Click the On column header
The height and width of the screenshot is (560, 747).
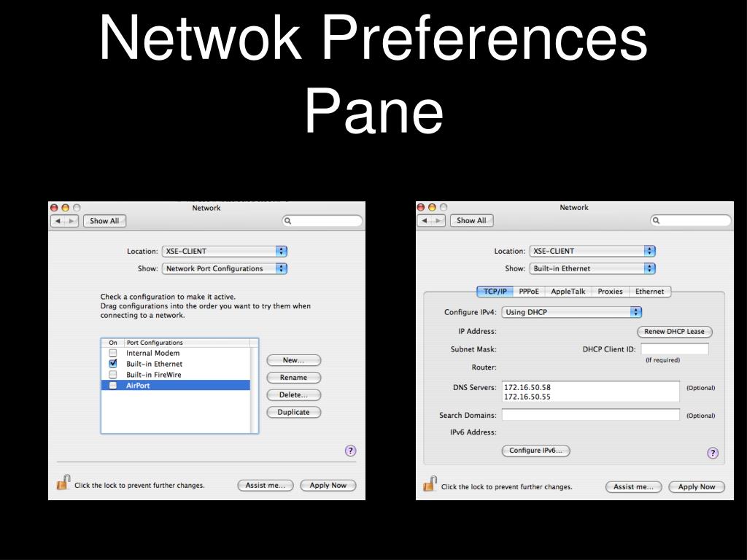pos(113,343)
